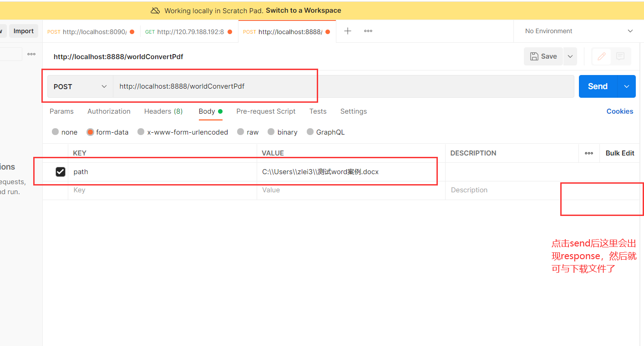Click the request title worldConvertPdf

(x=118, y=57)
